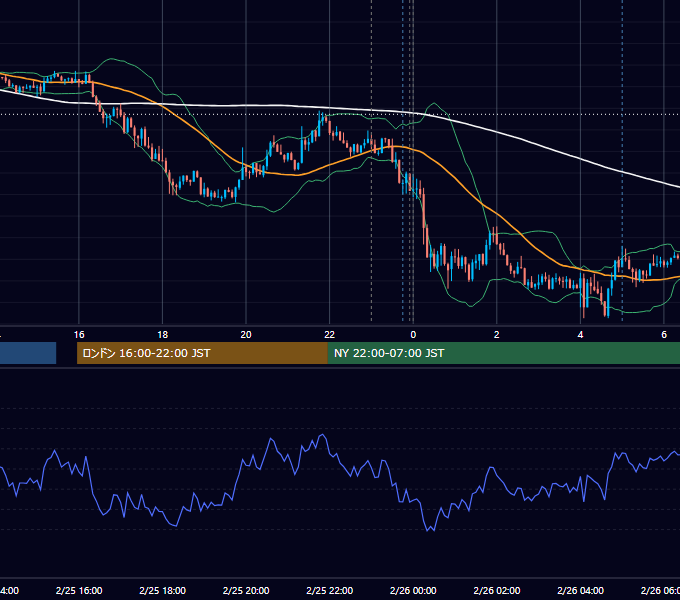The width and height of the screenshot is (680, 600).
Task: Click the blue session bar left of ロンドン
Action: [28, 353]
